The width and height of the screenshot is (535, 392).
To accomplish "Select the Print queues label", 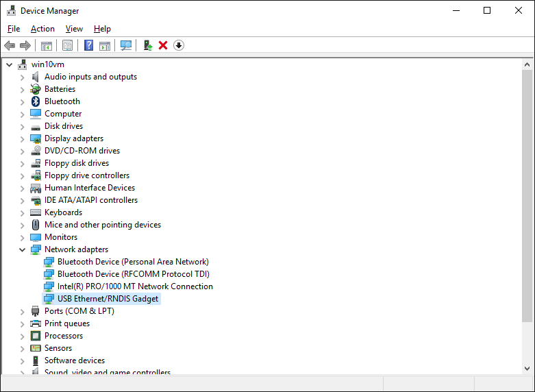I will coord(67,323).
